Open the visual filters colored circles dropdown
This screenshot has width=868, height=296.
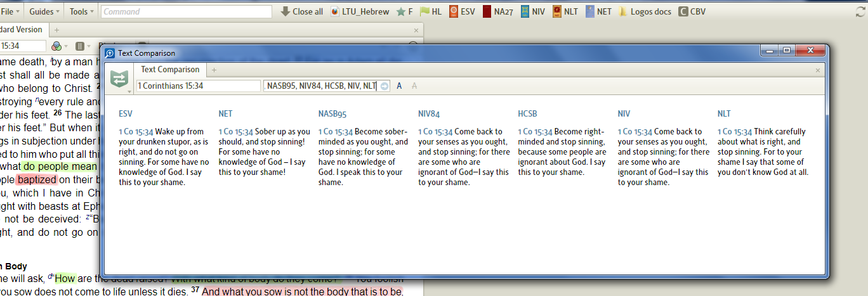pos(58,46)
